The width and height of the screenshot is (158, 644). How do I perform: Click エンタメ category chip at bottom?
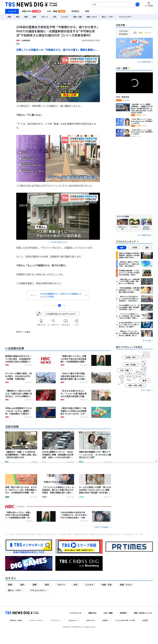click(89, 585)
